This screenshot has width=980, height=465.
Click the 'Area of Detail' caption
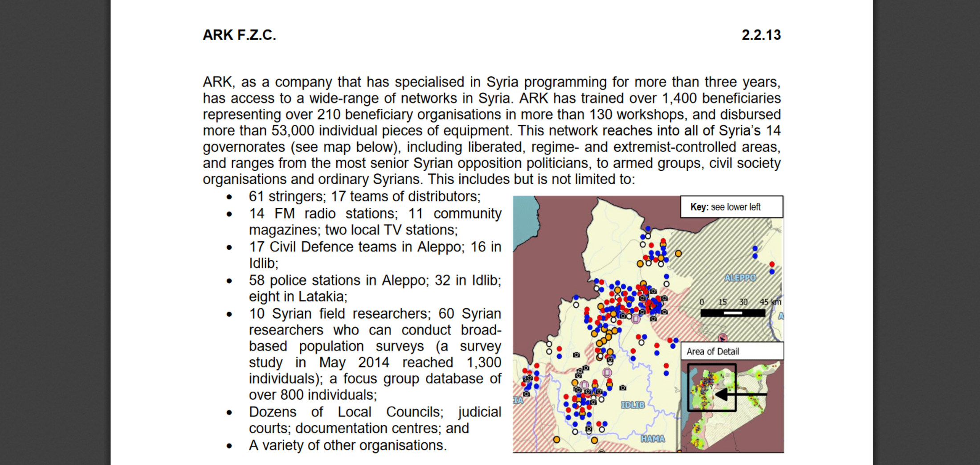click(713, 351)
